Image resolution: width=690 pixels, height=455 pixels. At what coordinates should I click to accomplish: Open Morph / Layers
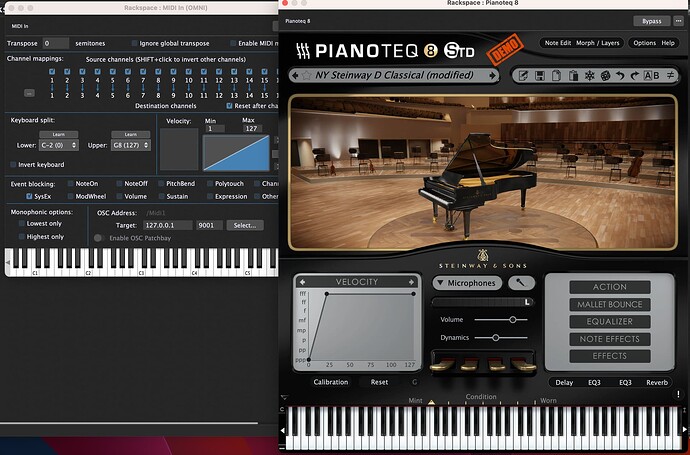click(x=598, y=43)
